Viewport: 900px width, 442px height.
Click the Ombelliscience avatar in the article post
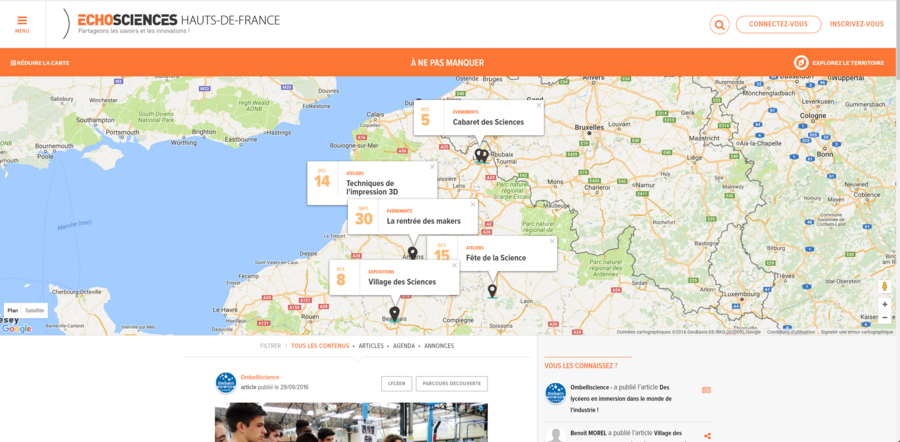(226, 382)
